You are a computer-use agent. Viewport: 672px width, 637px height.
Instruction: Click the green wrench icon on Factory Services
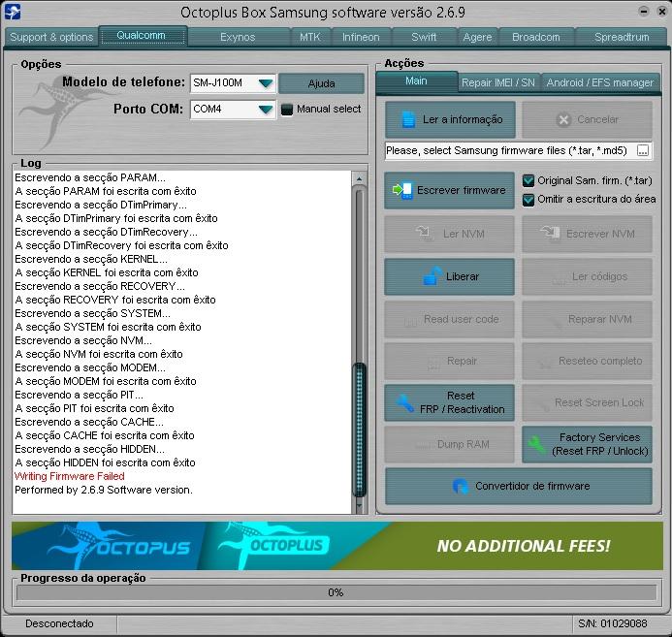(x=536, y=445)
